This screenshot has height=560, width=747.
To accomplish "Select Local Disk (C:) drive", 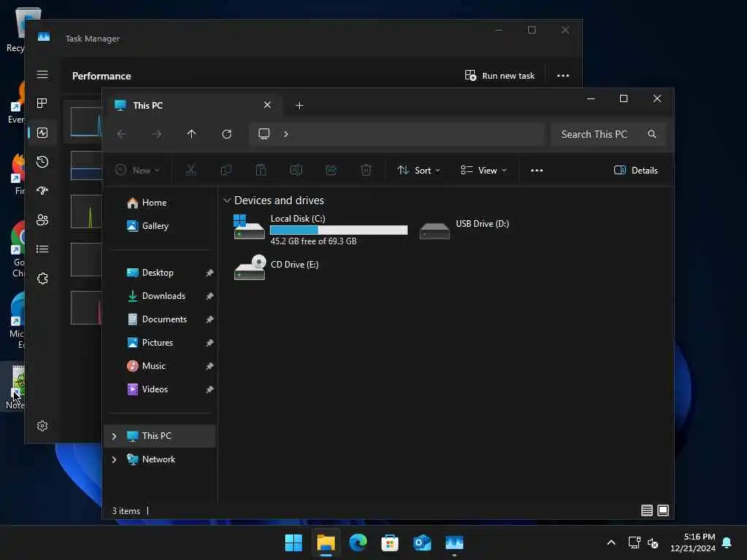I will [320, 230].
